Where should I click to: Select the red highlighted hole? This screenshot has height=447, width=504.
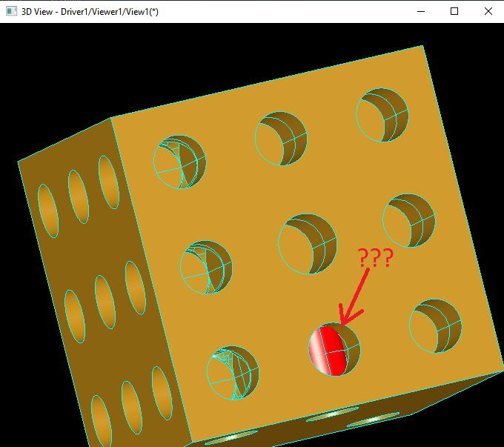click(334, 349)
